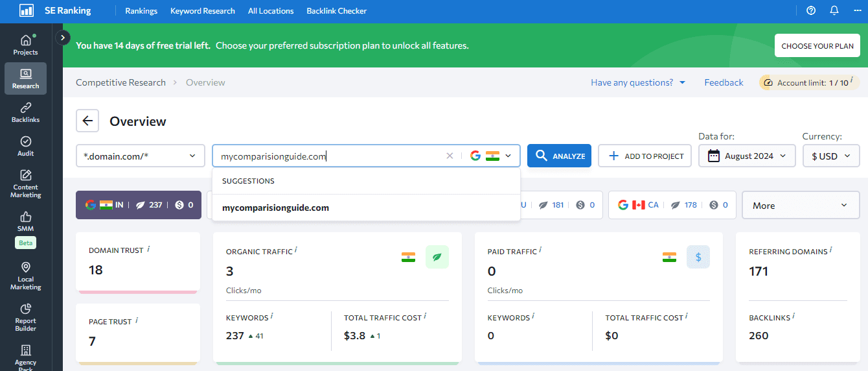
Task: Open Research section in sidebar
Action: [x=25, y=78]
